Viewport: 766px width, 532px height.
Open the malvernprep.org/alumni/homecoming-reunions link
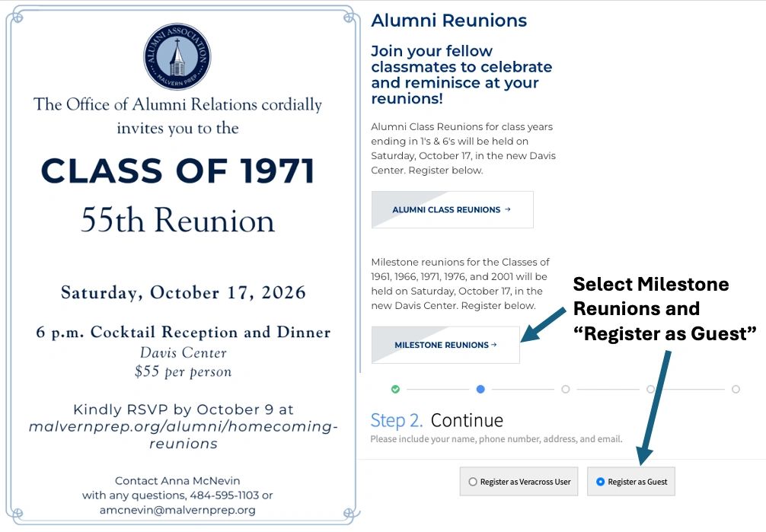[184, 435]
